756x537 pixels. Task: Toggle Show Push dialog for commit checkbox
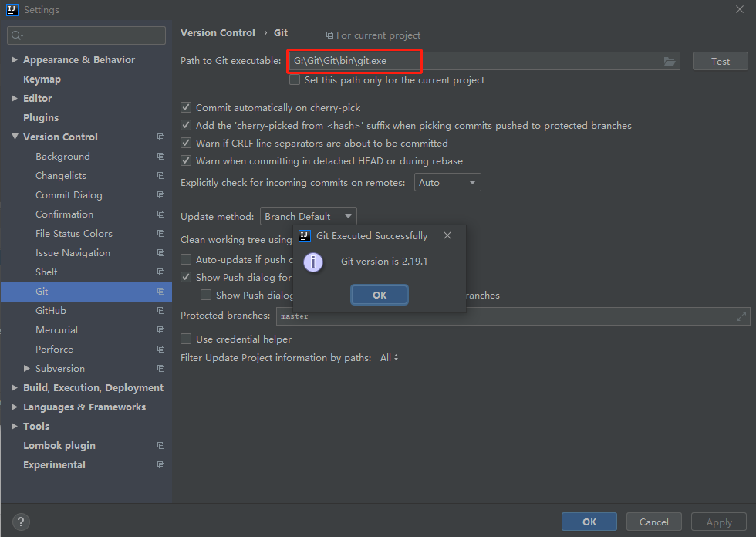click(186, 277)
